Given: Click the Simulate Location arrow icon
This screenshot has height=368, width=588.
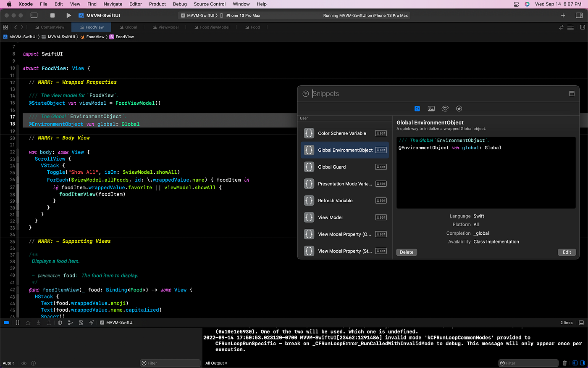Looking at the screenshot, I should click(91, 323).
